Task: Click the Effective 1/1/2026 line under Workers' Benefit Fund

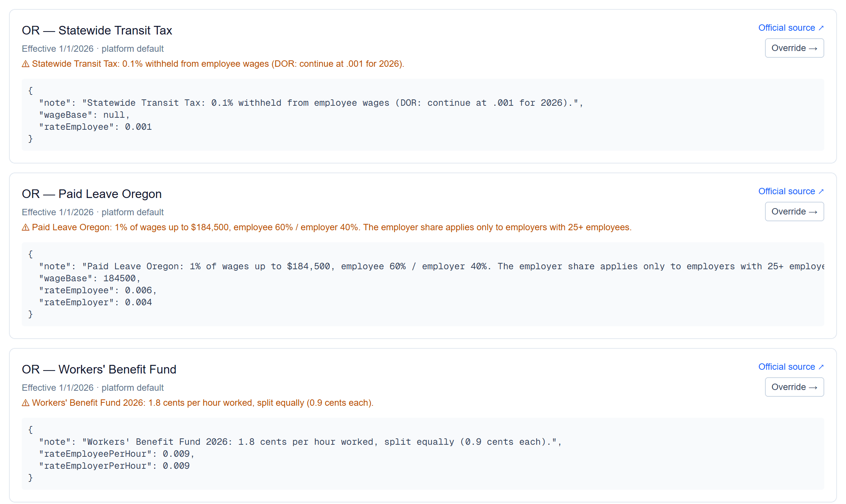Action: click(93, 388)
